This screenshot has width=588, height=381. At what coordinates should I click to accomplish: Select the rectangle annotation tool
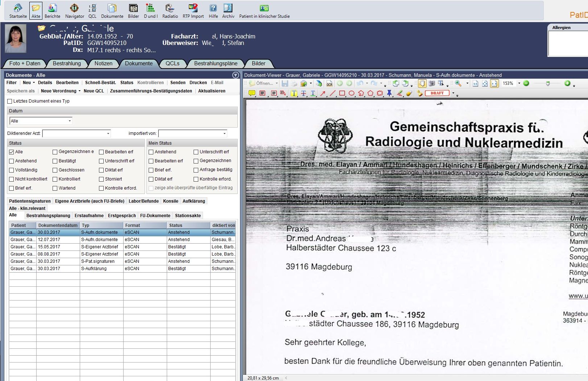(342, 93)
